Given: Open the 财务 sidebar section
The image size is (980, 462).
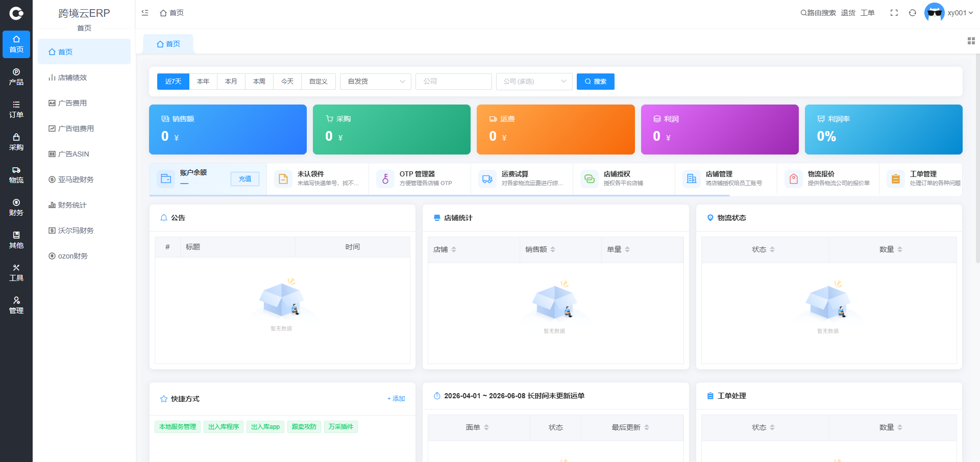Looking at the screenshot, I should (x=16, y=208).
